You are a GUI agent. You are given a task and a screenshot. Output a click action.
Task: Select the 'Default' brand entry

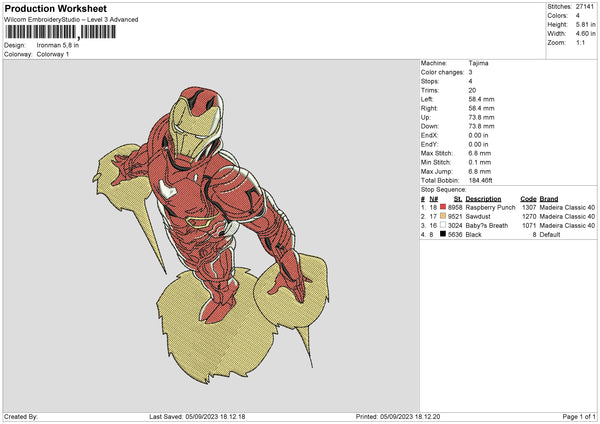pos(549,235)
